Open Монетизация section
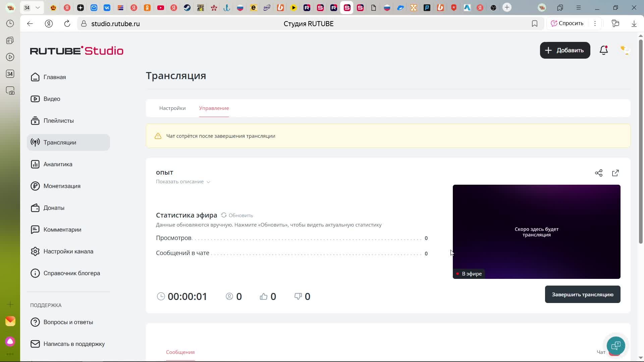 coord(62,186)
